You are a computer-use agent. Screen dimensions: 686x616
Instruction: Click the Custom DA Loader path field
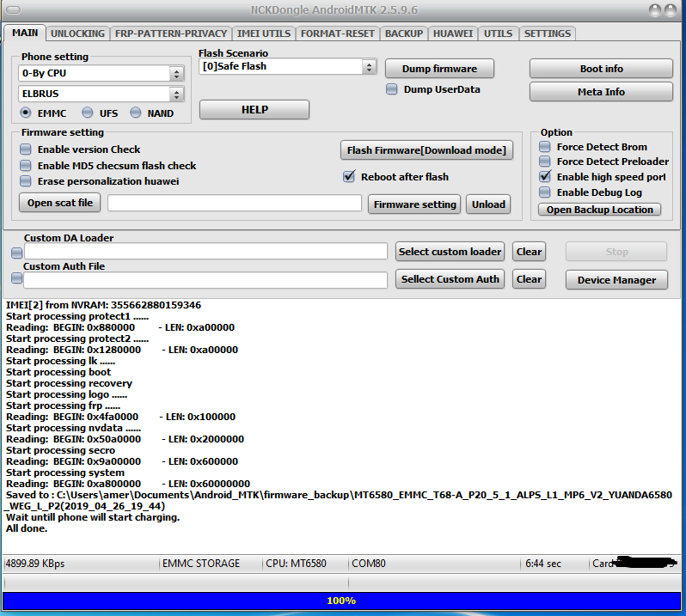click(205, 252)
